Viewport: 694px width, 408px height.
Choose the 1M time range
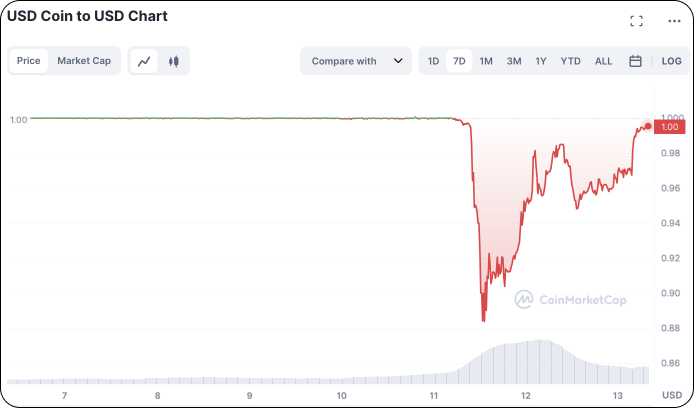(x=486, y=61)
